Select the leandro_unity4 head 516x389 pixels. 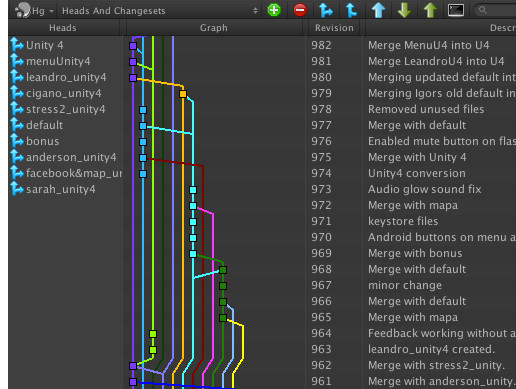point(66,77)
